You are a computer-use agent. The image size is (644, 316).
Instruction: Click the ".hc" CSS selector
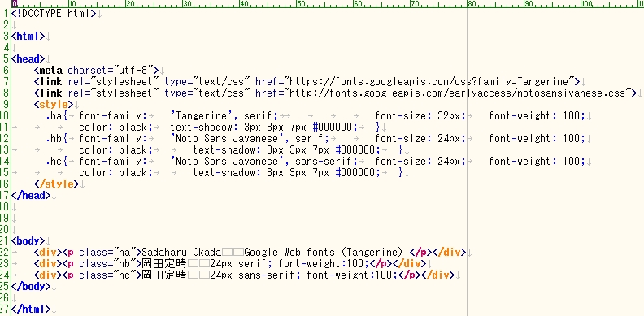54,162
